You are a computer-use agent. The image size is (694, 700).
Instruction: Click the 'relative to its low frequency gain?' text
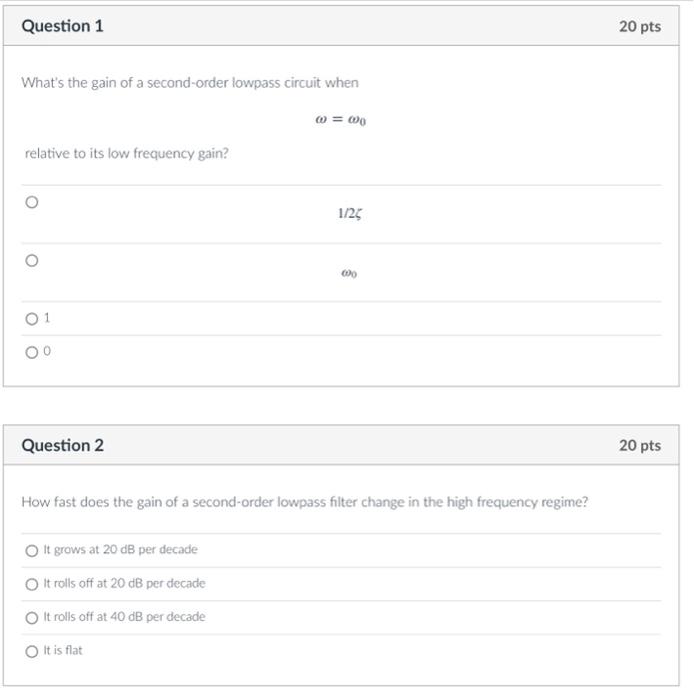(x=126, y=154)
